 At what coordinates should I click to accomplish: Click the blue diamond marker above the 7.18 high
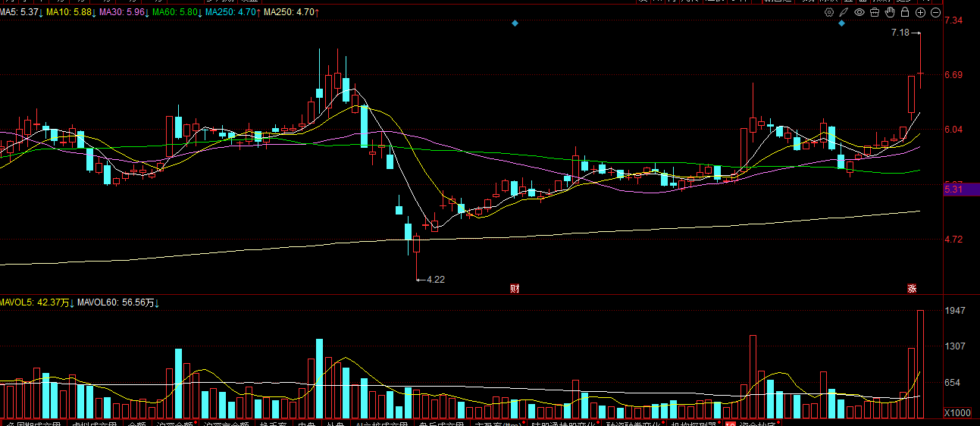841,23
